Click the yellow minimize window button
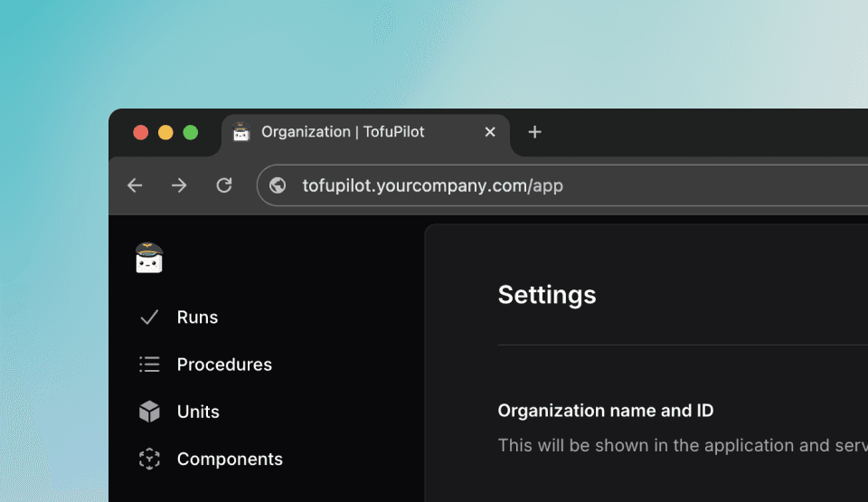The height and width of the screenshot is (502, 868). coord(165,132)
